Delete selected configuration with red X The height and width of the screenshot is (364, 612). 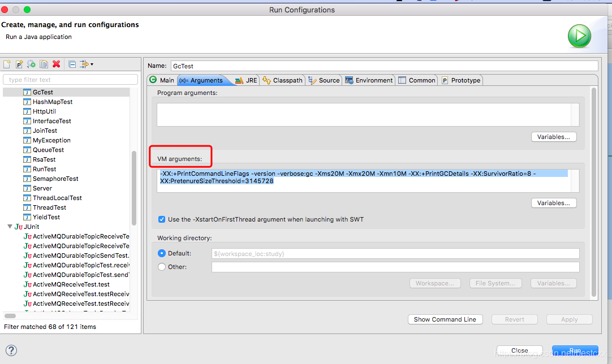56,64
